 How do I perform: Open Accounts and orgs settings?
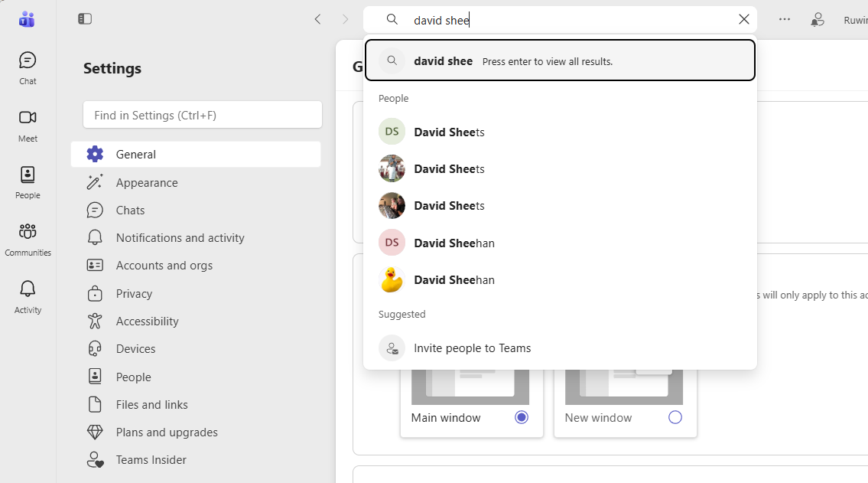(x=196, y=266)
